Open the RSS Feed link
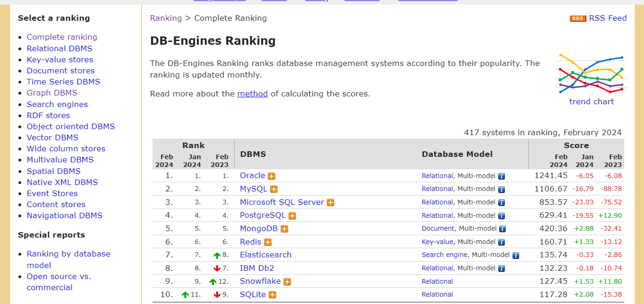The width and height of the screenshot is (644, 304). (x=608, y=18)
